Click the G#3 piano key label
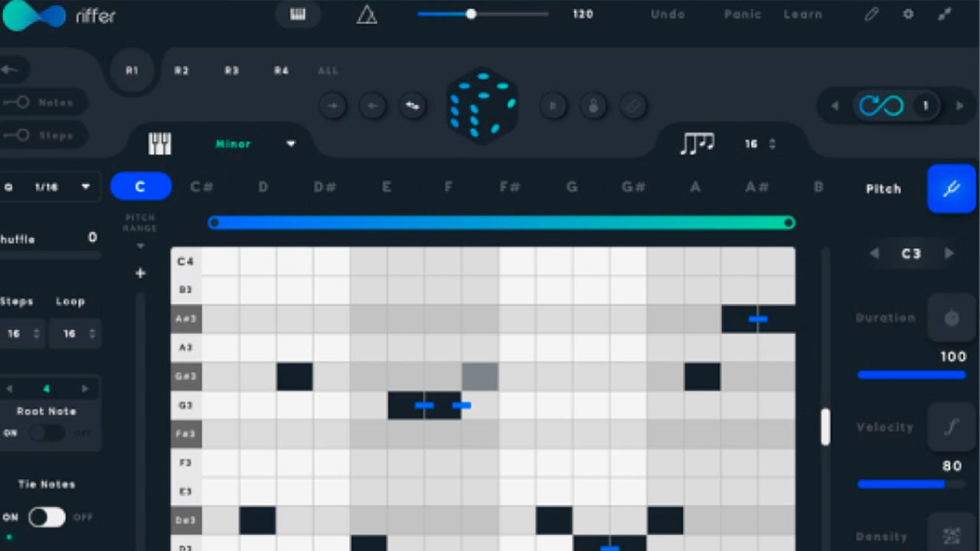The height and width of the screenshot is (551, 980). (x=186, y=377)
